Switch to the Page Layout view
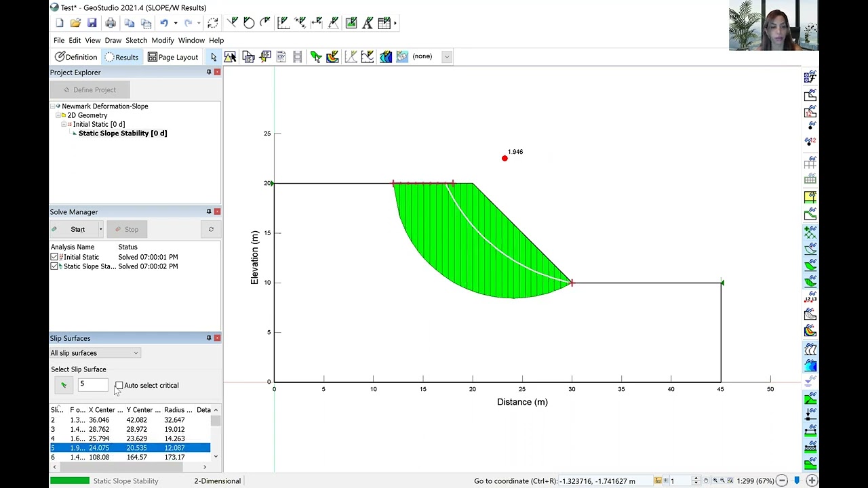This screenshot has width=868, height=488. (x=173, y=57)
